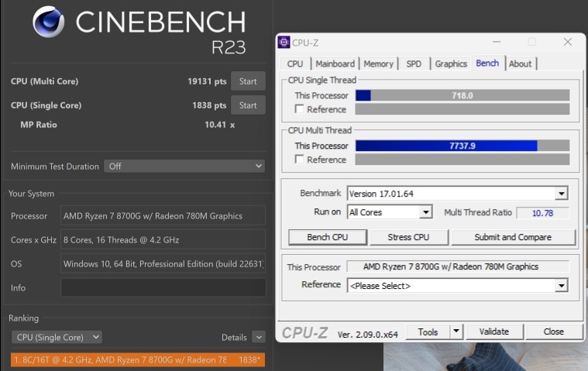Click the Processor field in Cinebench
The image size is (588, 371).
163,215
